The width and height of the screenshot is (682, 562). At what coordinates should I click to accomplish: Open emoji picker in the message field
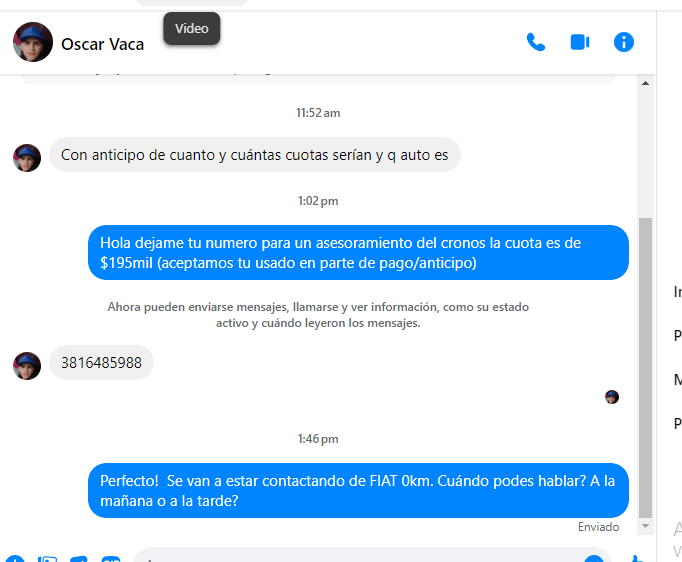[x=594, y=559]
